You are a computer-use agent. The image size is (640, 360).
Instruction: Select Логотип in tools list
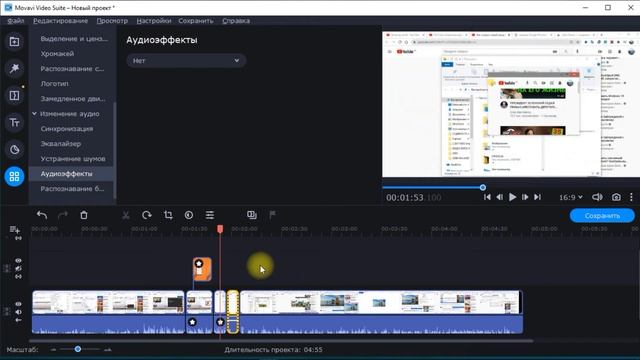pyautogui.click(x=54, y=84)
